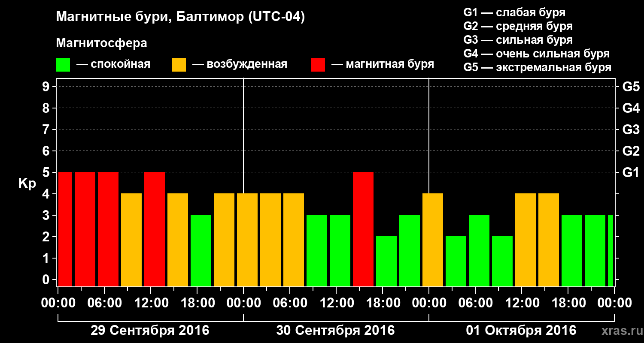Select the chart title 'Магнитные бури, Балтимор (UTC-04)'
The image size is (644, 343).
(x=180, y=17)
